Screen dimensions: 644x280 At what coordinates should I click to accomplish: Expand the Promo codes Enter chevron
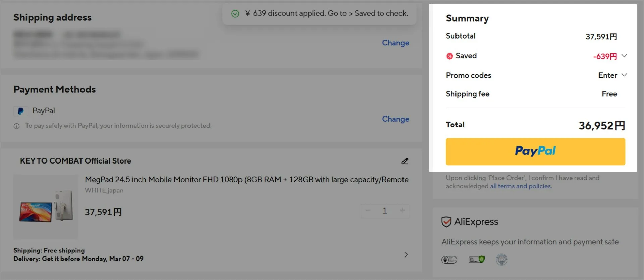coord(624,75)
